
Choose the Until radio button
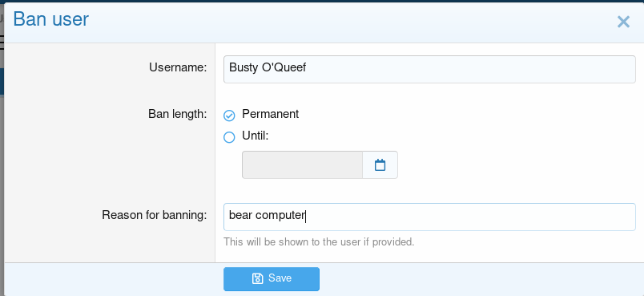229,137
